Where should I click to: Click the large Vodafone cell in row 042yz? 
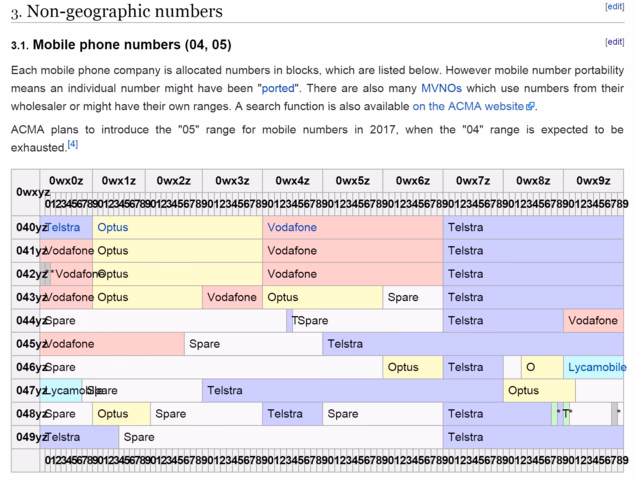click(x=353, y=274)
